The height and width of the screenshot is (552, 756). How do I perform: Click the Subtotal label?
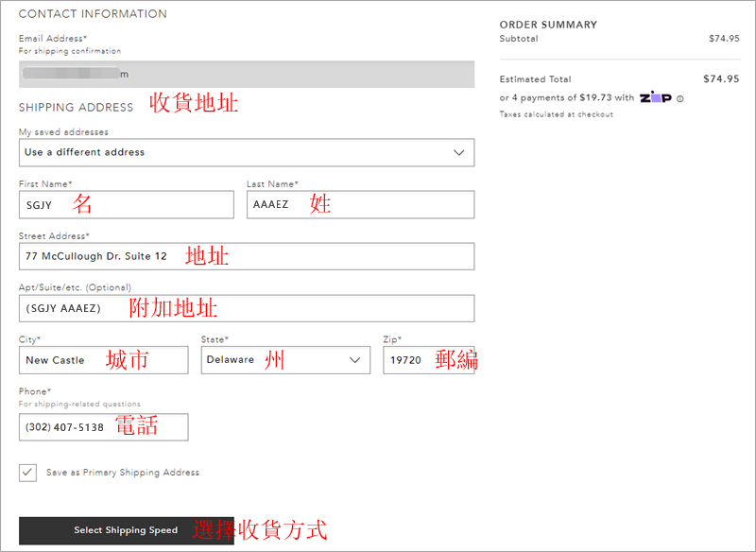[x=518, y=39]
